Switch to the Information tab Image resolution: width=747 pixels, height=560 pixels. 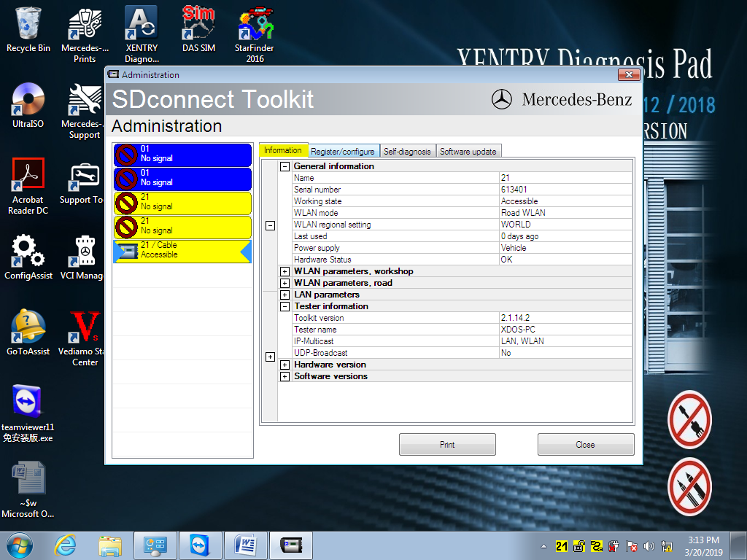[x=283, y=150]
